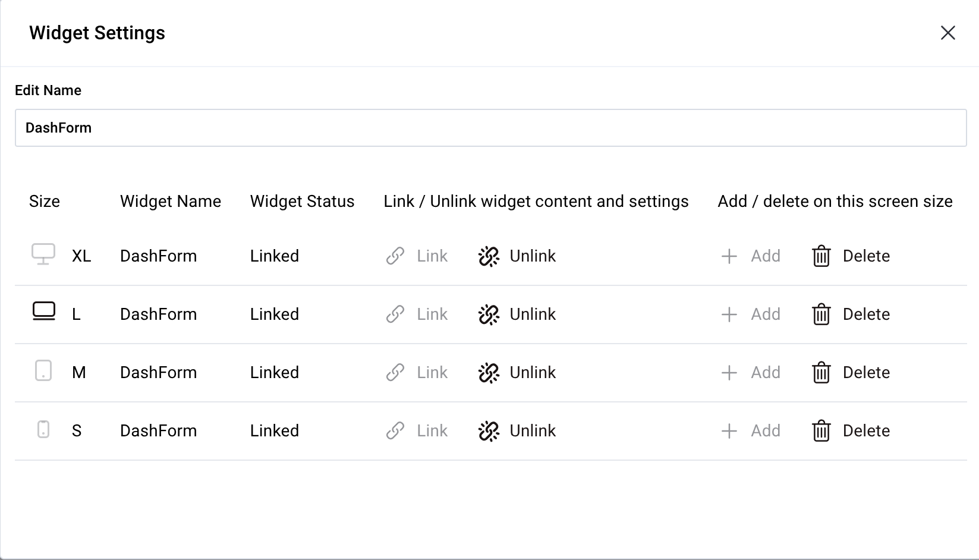Click the laptop icon for L screen size

coord(43,311)
